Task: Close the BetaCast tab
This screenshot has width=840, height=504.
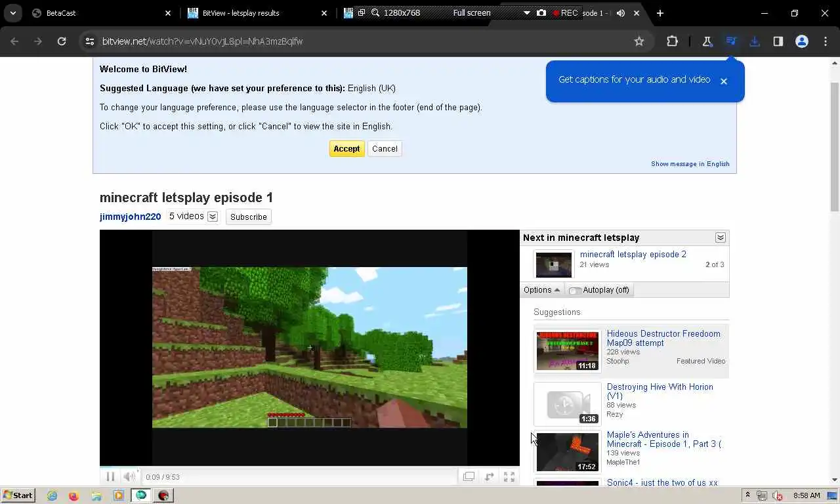Action: [x=168, y=13]
